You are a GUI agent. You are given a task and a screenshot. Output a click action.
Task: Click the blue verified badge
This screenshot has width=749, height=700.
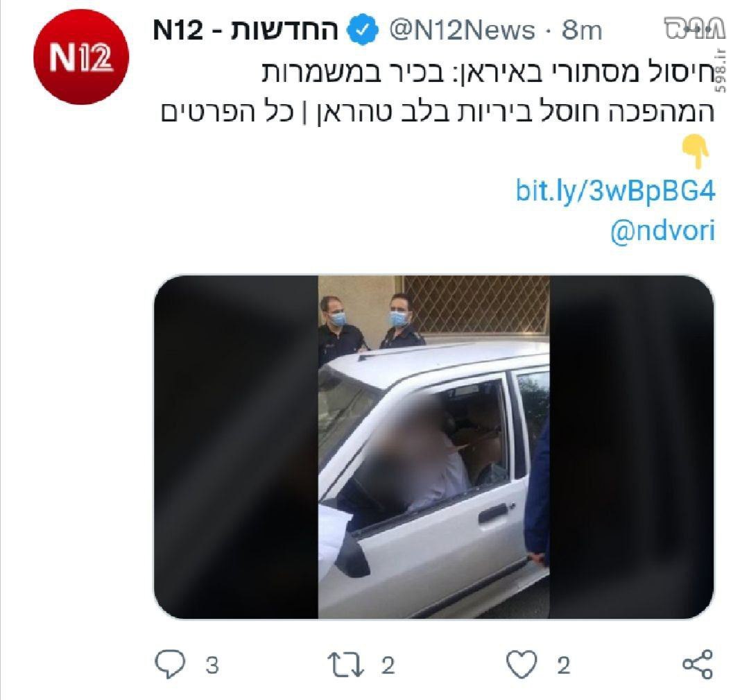tap(363, 30)
